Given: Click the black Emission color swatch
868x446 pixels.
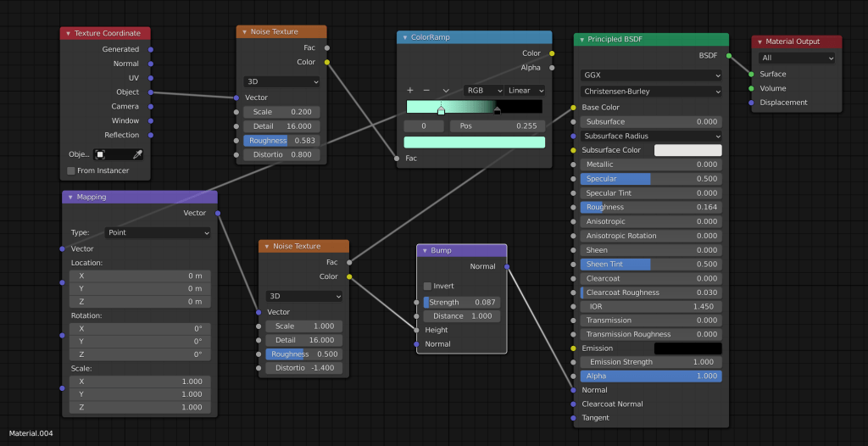Looking at the screenshot, I should (x=687, y=348).
